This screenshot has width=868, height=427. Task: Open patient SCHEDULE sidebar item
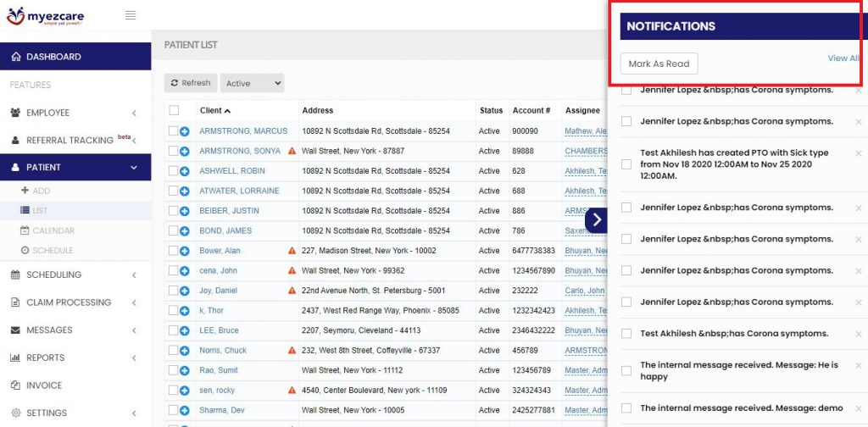47,251
